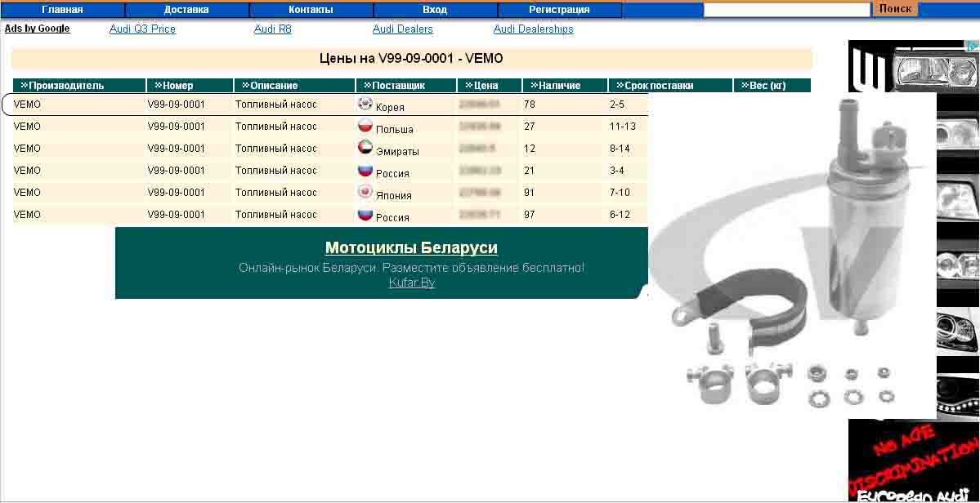Select the delivery time 2-5
Image resolution: width=980 pixels, height=503 pixels.
[617, 105]
